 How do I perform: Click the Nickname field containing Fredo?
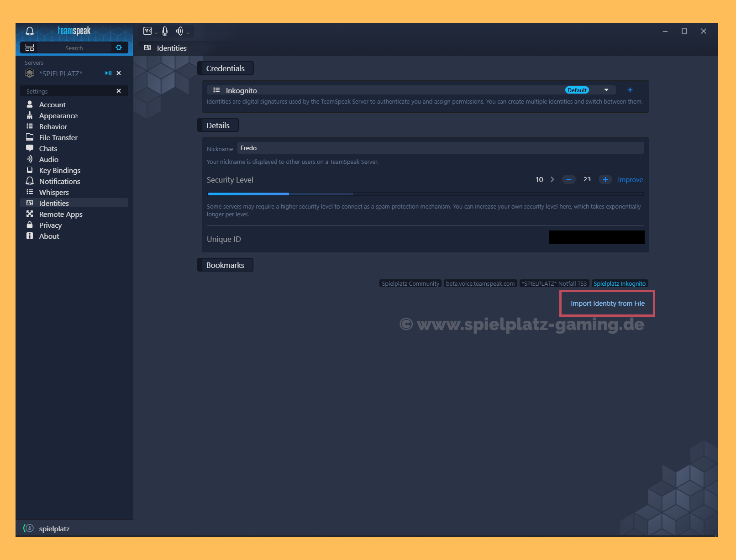[440, 148]
